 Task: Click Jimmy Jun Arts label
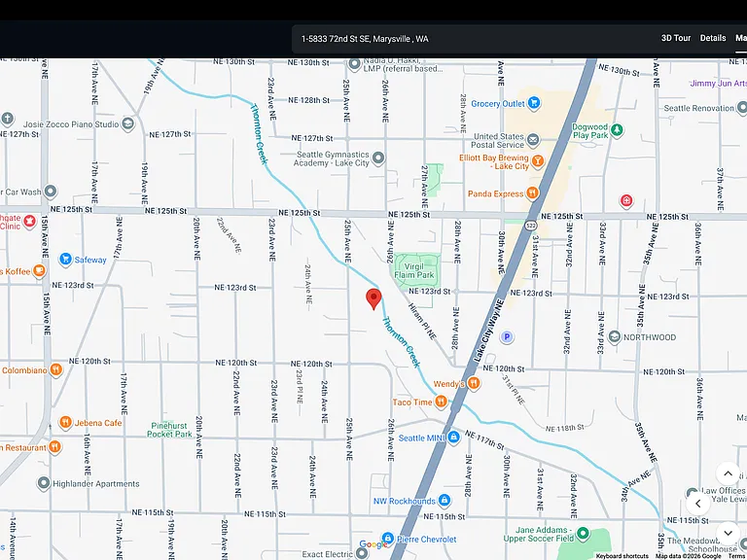point(719,83)
